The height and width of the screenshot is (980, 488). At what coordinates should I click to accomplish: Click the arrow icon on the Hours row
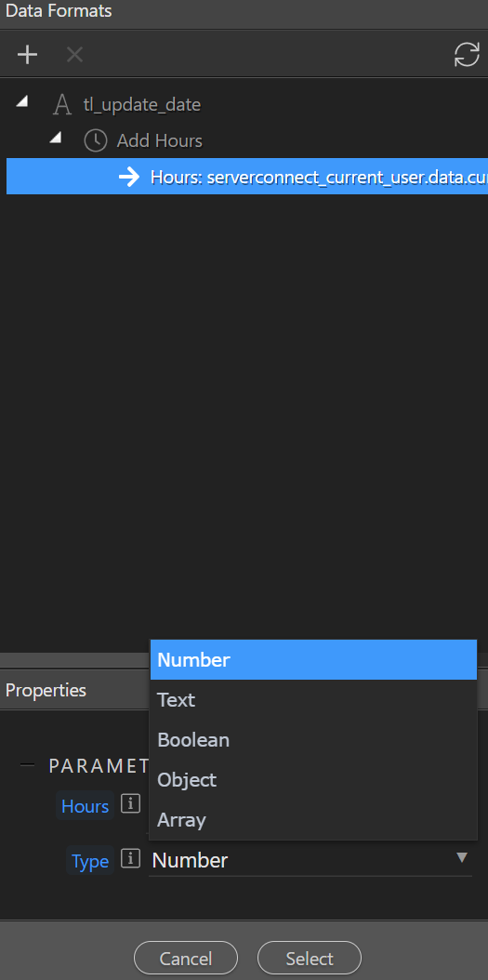pyautogui.click(x=129, y=177)
